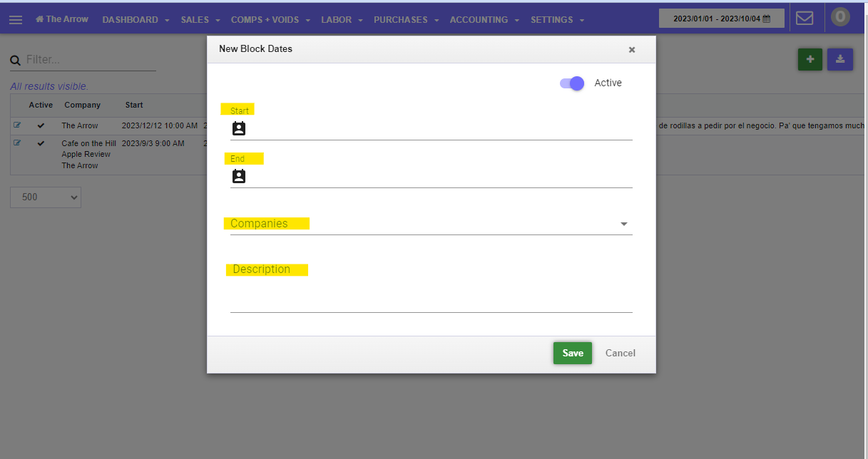Click the round user avatar icon
Screen dimensions: 868x459
pyautogui.click(x=840, y=17)
